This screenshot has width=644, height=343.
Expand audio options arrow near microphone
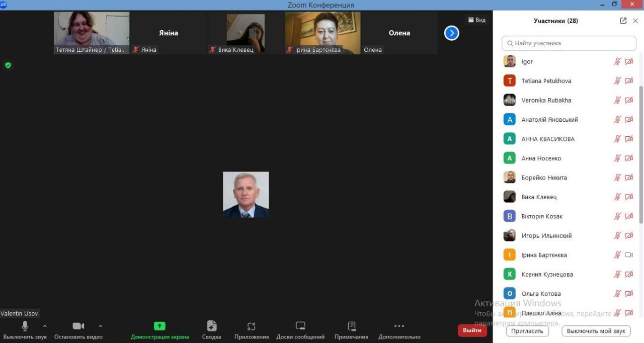point(45,326)
